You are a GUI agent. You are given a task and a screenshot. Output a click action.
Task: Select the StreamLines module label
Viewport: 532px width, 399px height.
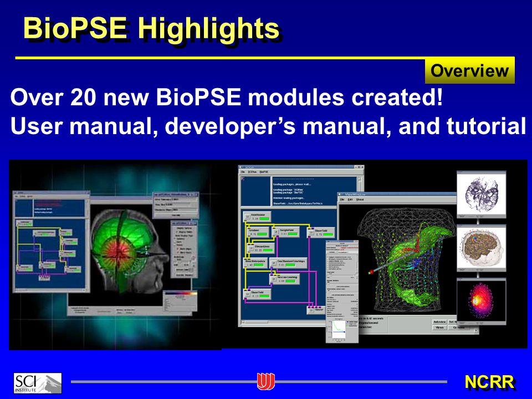point(262,246)
